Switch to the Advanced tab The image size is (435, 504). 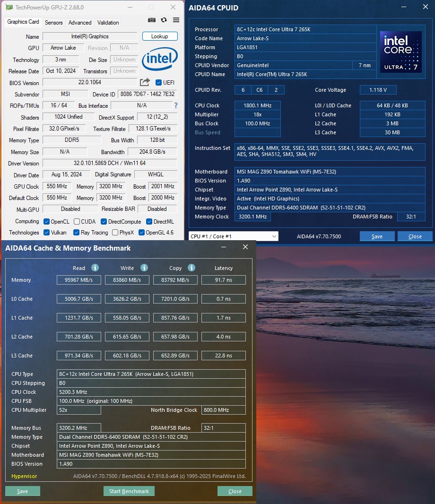(x=80, y=23)
